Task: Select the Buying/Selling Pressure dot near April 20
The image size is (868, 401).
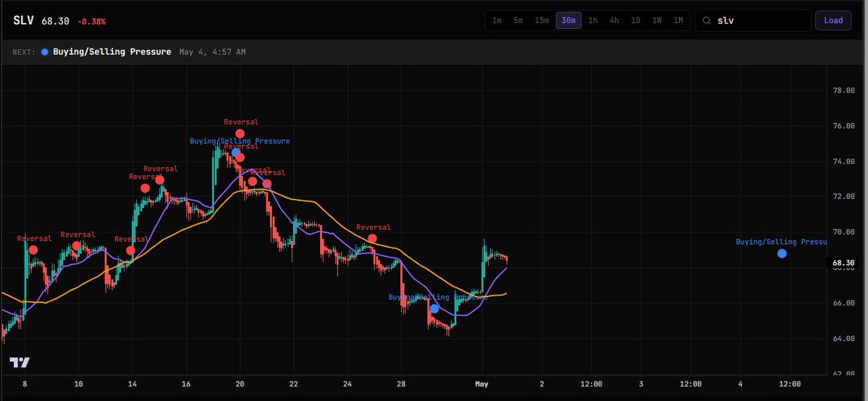Action: 236,152
